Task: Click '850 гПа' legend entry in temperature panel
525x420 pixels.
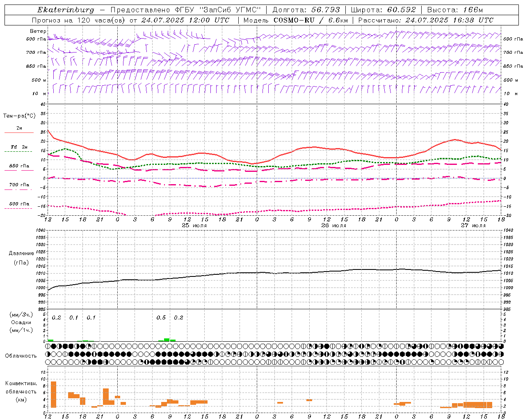Action: [19, 166]
